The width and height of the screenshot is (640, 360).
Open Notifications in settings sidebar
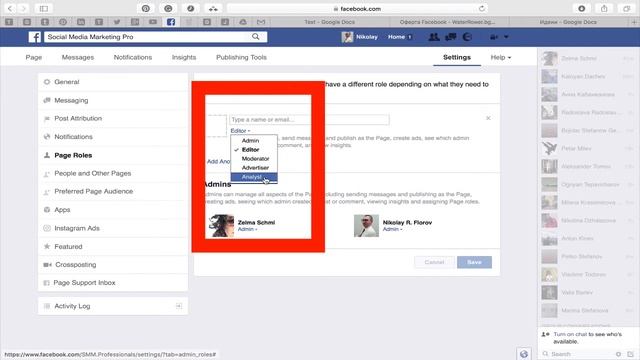tap(113, 137)
